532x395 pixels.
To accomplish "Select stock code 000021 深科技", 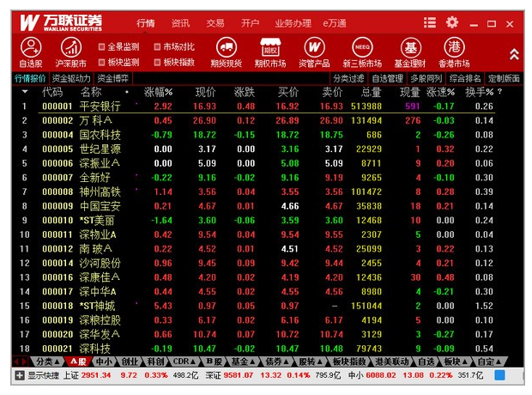I will [x=257, y=349].
